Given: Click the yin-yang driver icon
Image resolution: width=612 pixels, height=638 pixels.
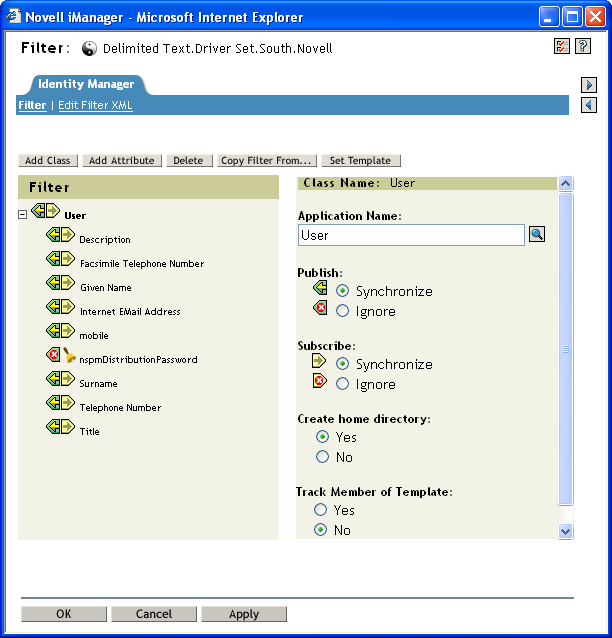Looking at the screenshot, I should 89,49.
